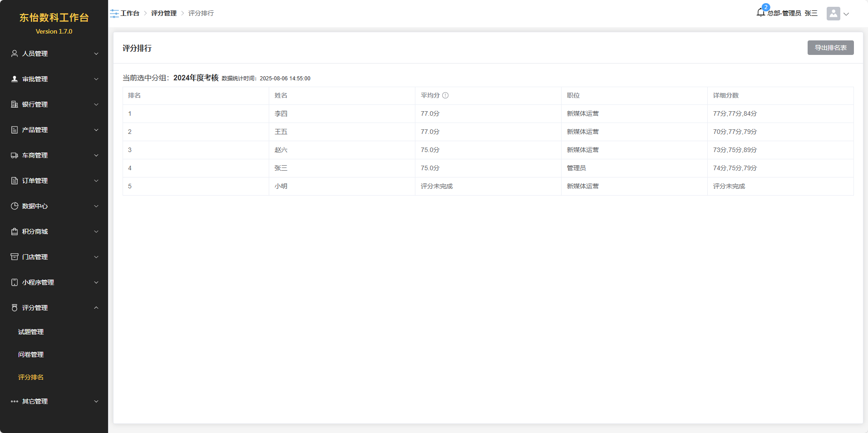The image size is (868, 433).
Task: Open the user account dropdown arrow
Action: [x=846, y=14]
